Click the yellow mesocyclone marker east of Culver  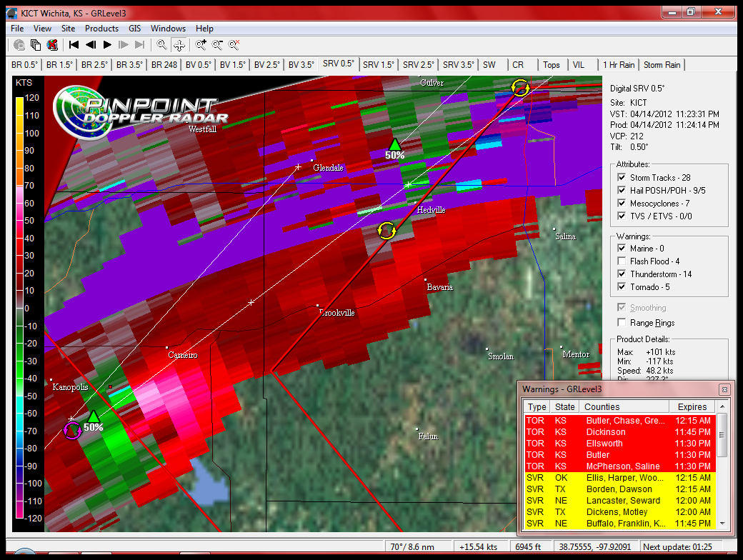coord(520,88)
